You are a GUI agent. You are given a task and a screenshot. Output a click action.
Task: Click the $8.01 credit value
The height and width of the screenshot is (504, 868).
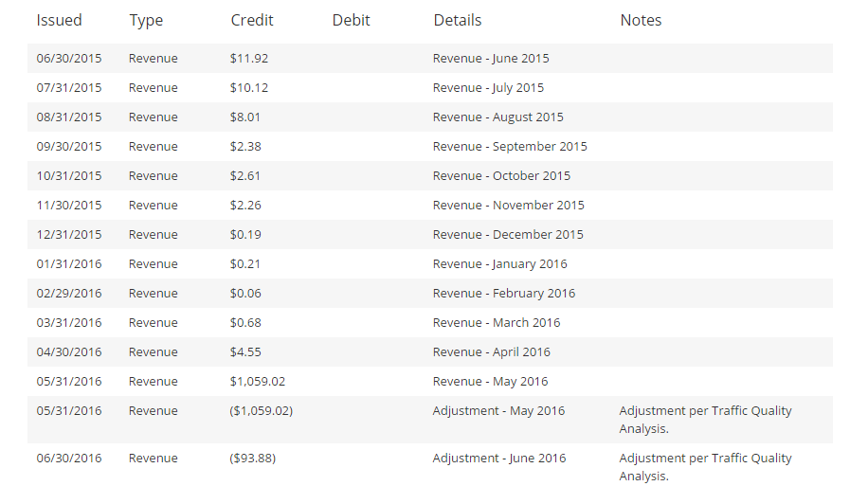coord(244,117)
